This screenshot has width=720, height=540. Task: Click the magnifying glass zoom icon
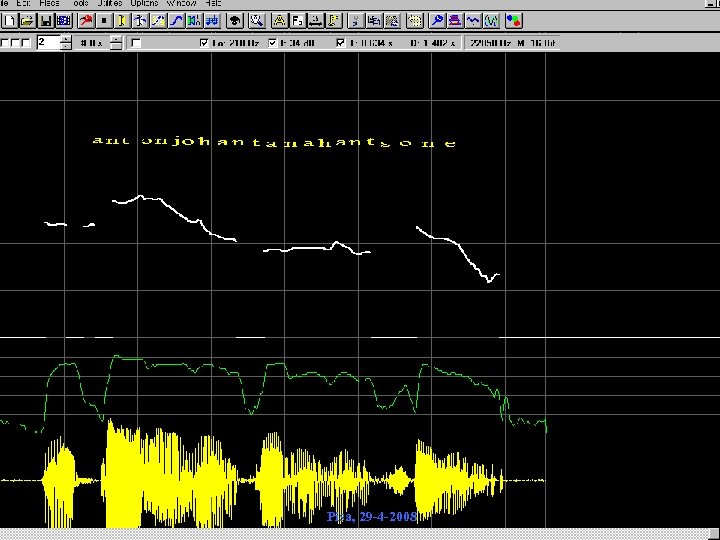click(x=257, y=21)
